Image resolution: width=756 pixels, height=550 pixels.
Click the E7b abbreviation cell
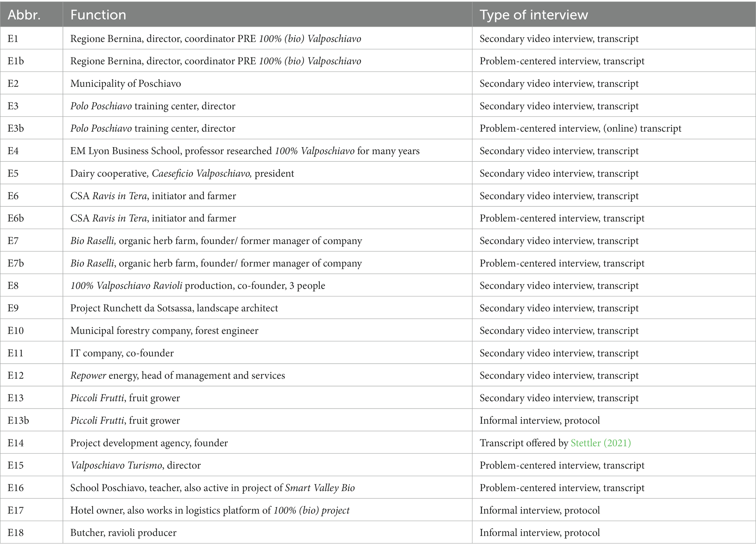pos(31,263)
